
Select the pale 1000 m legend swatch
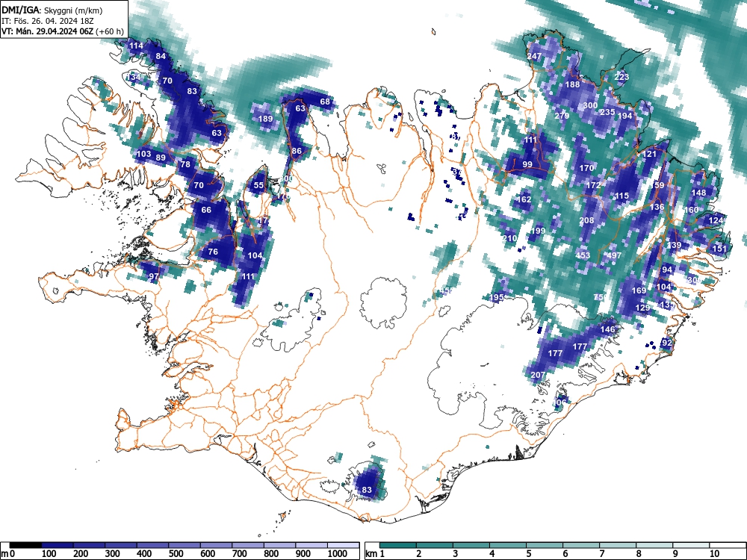(x=343, y=545)
